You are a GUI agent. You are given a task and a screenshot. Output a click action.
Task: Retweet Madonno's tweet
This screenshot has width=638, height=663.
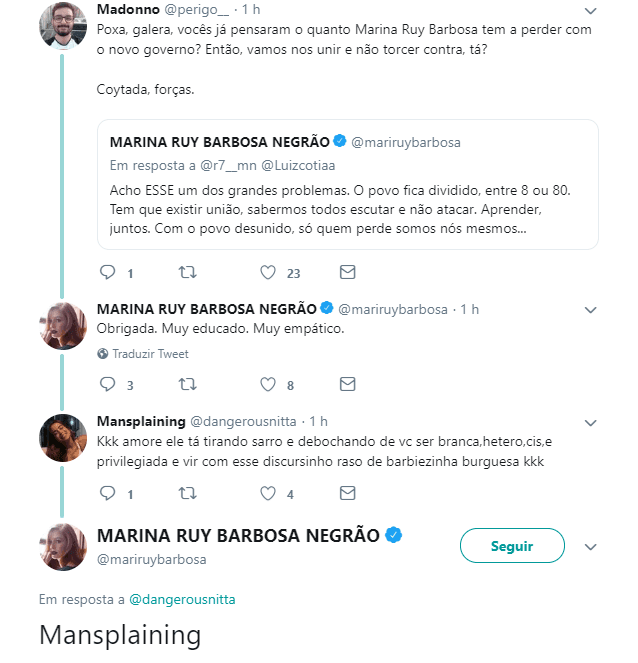[187, 272]
